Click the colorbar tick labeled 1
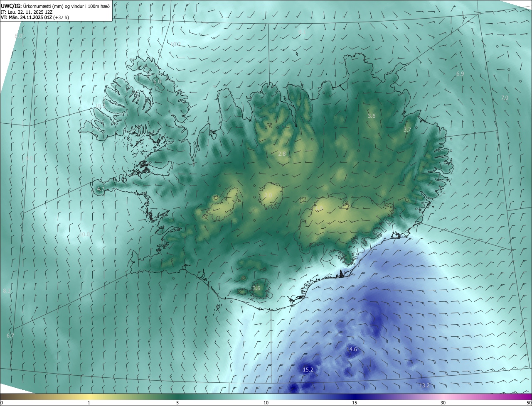 pyautogui.click(x=89, y=403)
